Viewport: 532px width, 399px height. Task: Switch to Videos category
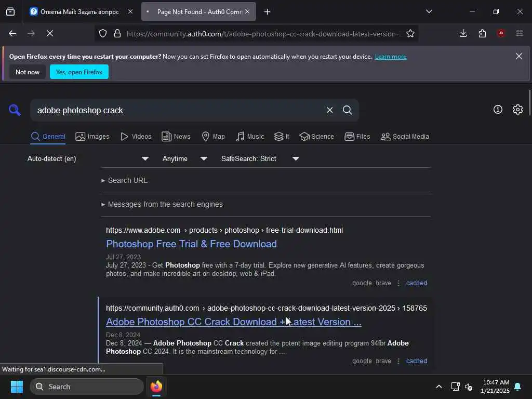[x=136, y=137]
